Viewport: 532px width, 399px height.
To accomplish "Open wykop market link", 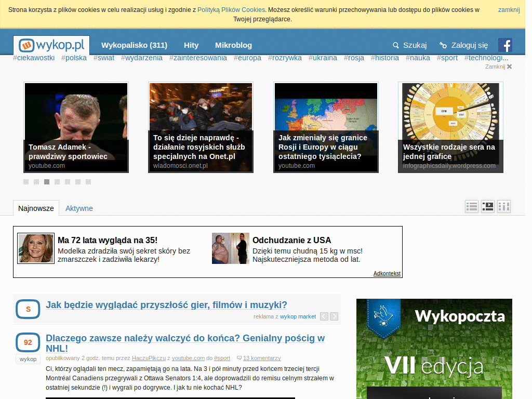I will tap(298, 316).
